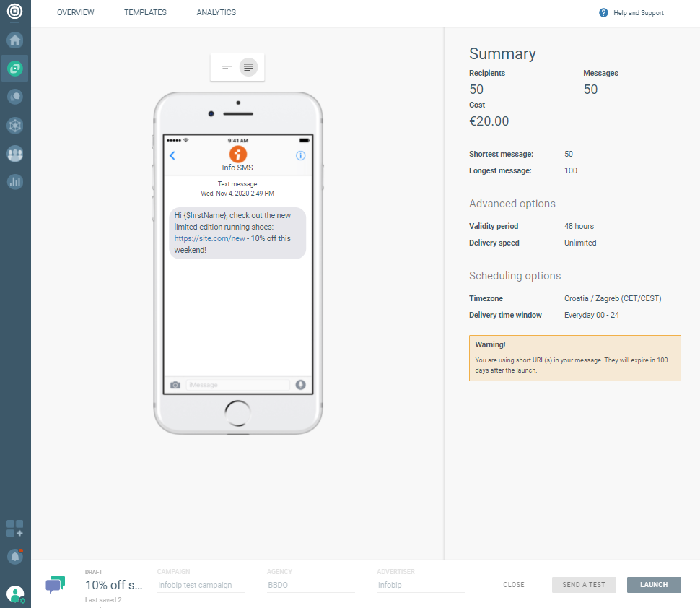This screenshot has width=700, height=608.
Task: Click the 'Everyday 00 - 24' delivery window
Action: tap(592, 315)
